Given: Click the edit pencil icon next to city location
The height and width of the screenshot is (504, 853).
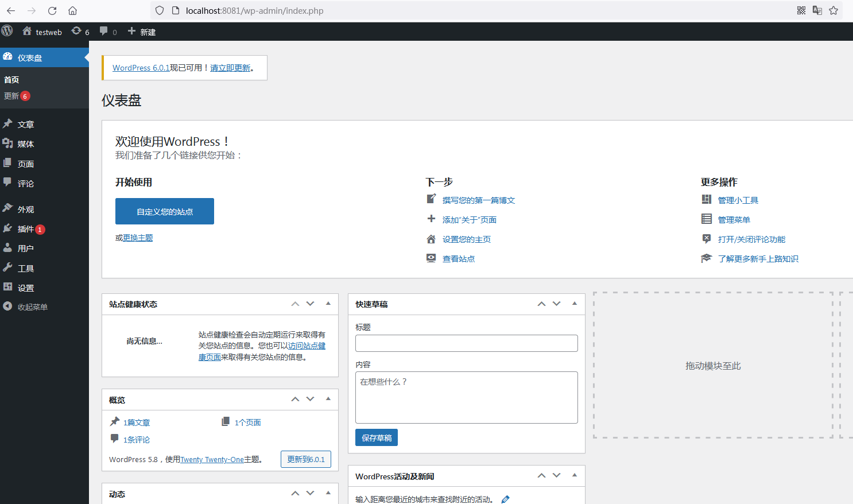Looking at the screenshot, I should coord(505,499).
